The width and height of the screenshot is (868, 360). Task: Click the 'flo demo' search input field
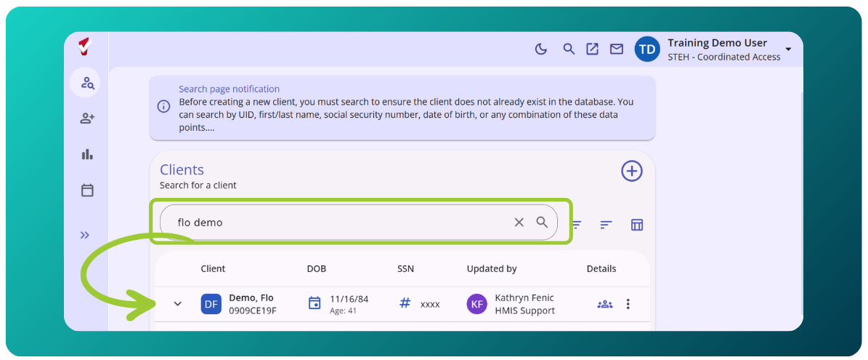tap(359, 222)
